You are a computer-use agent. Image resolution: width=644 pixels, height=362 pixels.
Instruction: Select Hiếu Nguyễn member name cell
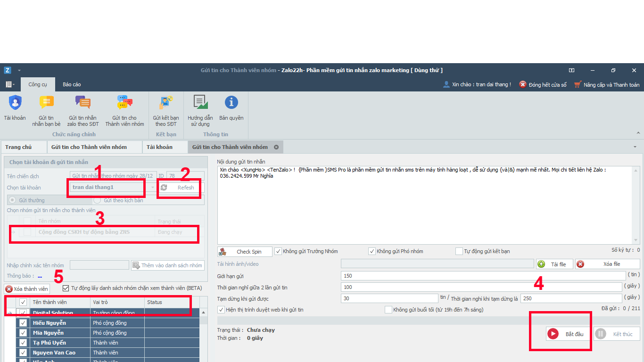tap(60, 323)
